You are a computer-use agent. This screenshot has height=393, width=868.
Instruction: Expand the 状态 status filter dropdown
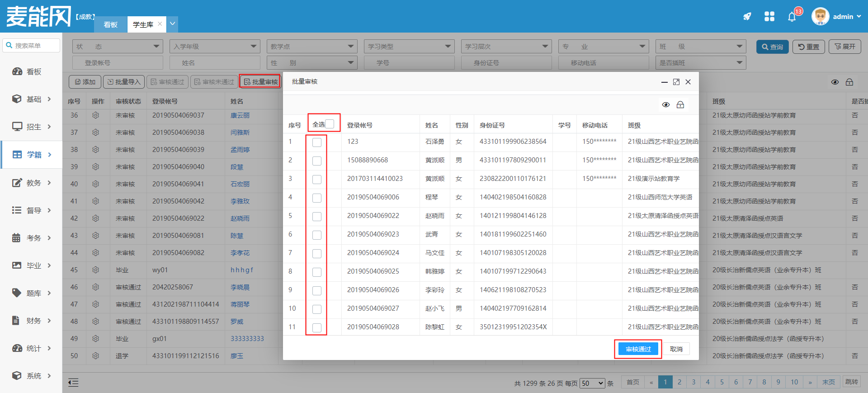pos(118,47)
